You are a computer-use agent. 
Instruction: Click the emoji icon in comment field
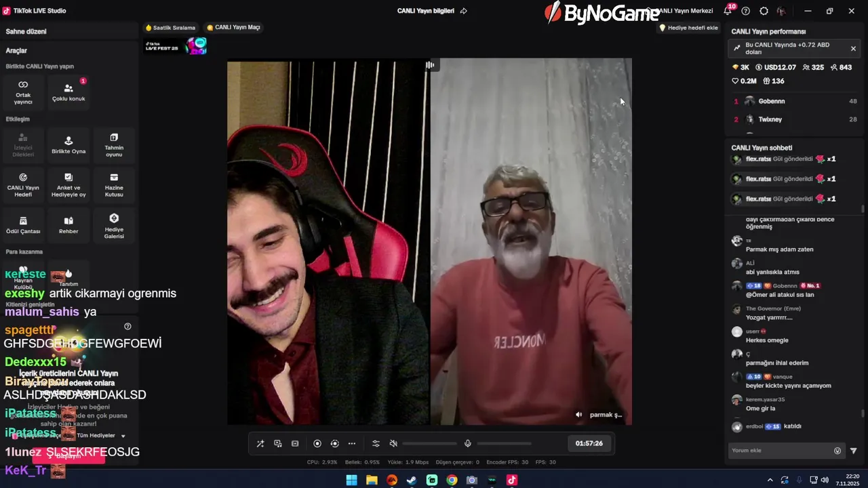pos(837,451)
